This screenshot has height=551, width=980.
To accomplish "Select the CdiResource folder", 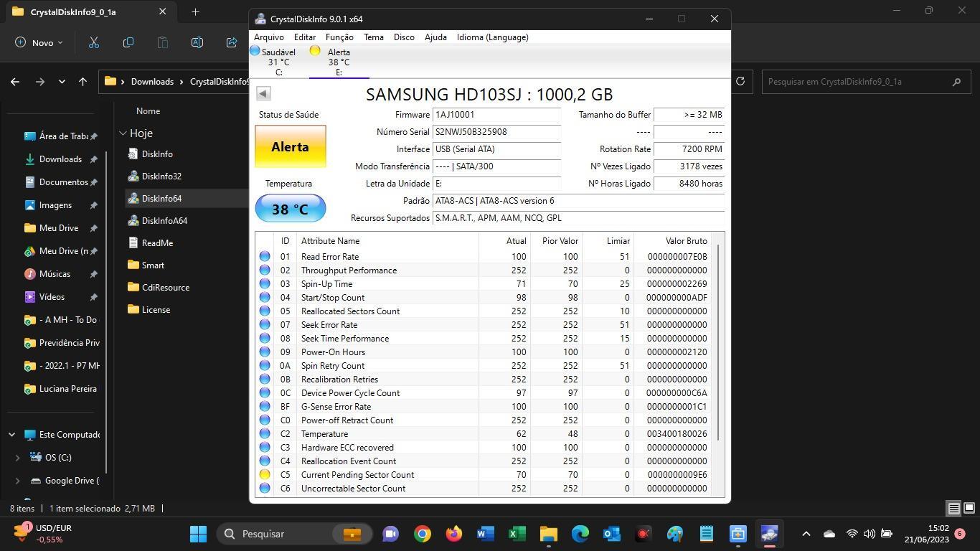I will (x=165, y=288).
